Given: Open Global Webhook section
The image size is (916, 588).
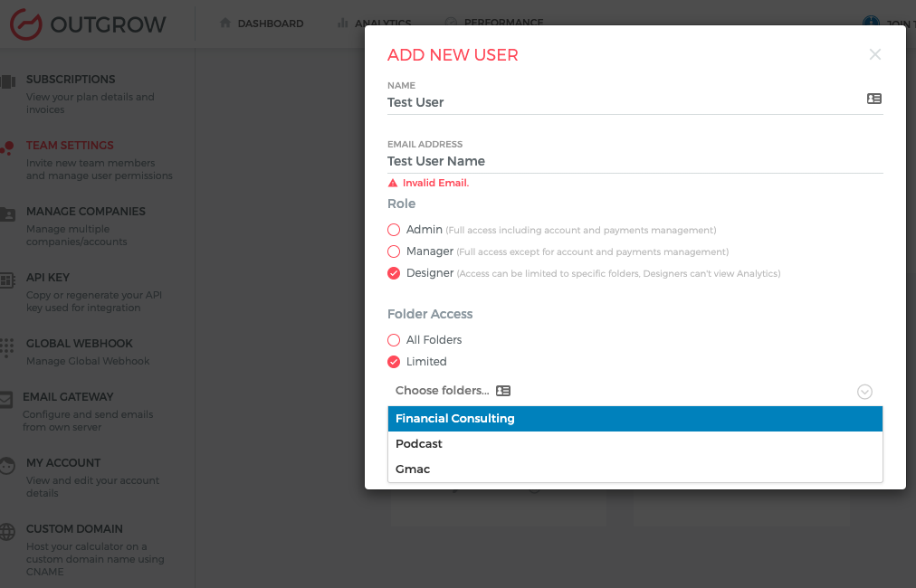Looking at the screenshot, I should (89, 352).
